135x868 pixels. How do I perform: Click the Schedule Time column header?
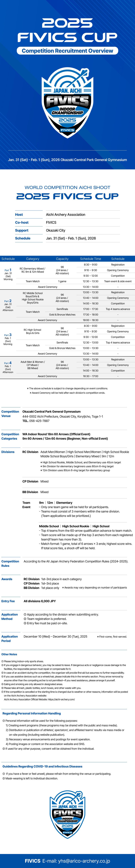[91, 259]
